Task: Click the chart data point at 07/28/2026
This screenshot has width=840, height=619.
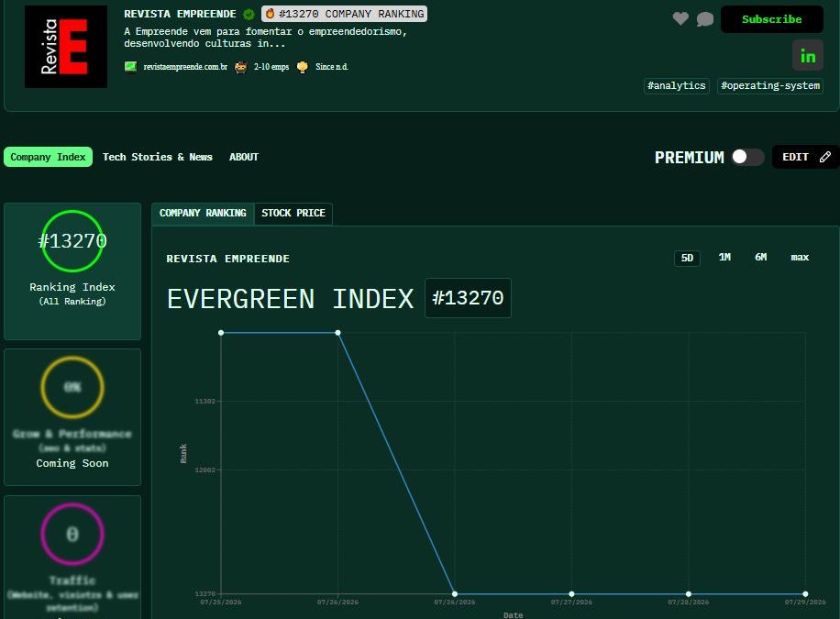Action: pos(689,594)
